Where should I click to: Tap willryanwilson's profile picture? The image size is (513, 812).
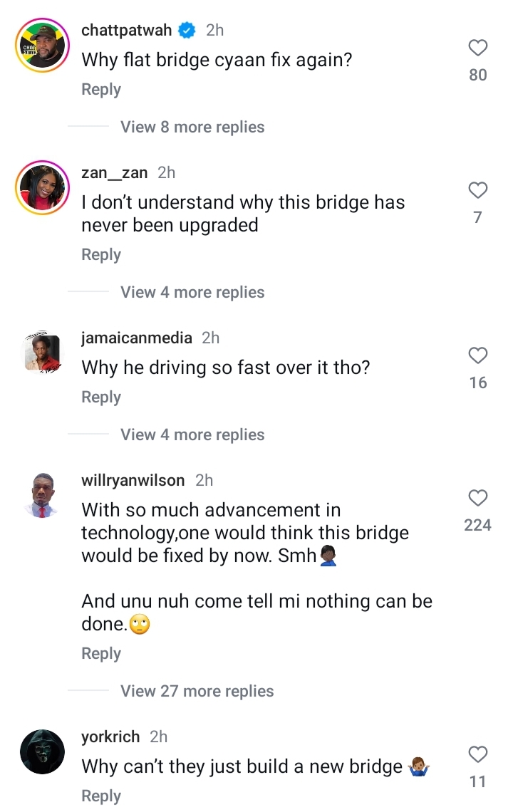(41, 496)
